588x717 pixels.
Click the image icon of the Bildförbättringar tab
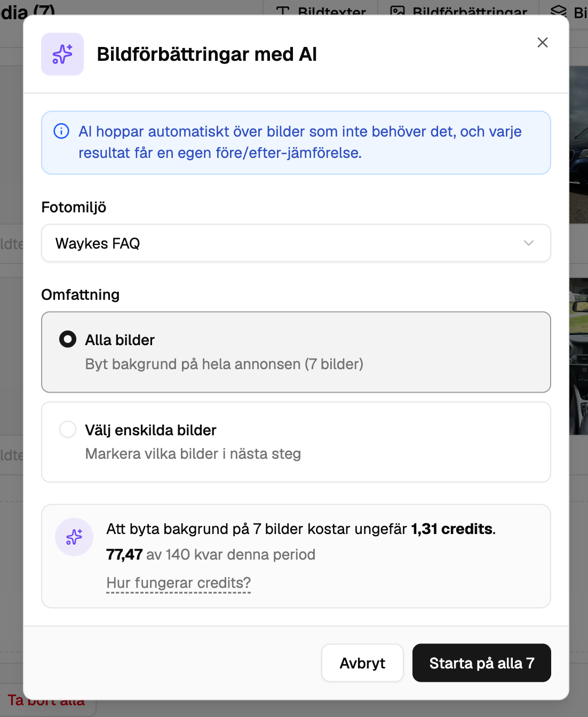click(398, 11)
